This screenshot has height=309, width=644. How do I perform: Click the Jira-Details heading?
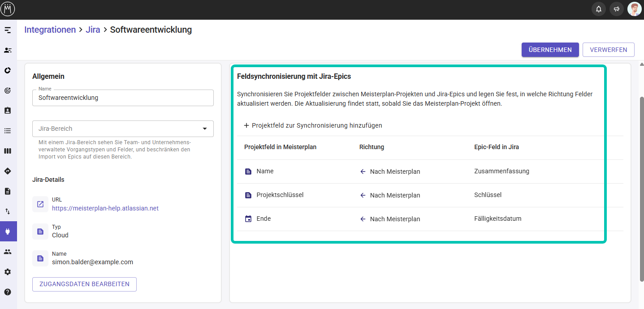[x=48, y=180]
